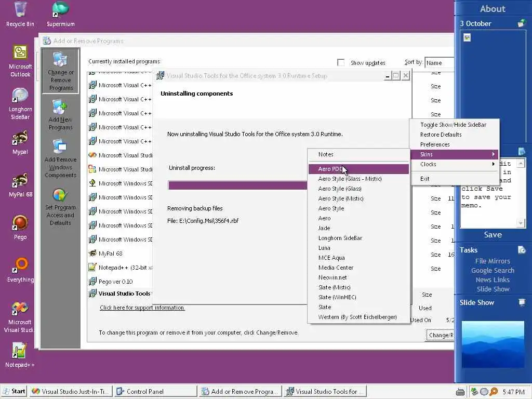Apply the Aero Style (Glass) skin
Viewport: 532px width, 399px height.
358,189
